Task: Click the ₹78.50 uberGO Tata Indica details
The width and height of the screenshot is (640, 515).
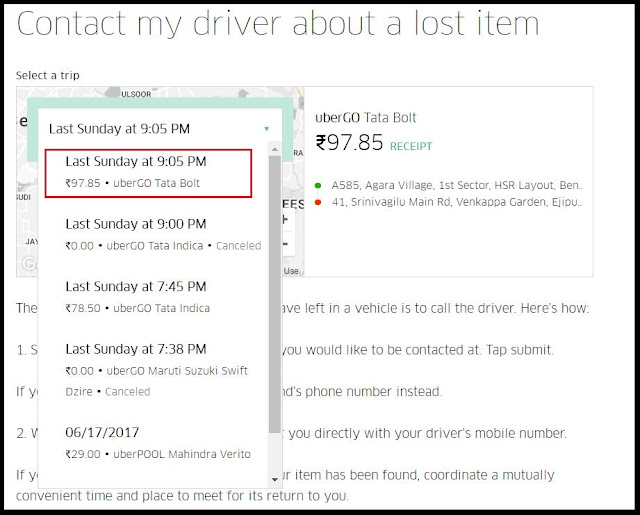Action: [x=138, y=308]
